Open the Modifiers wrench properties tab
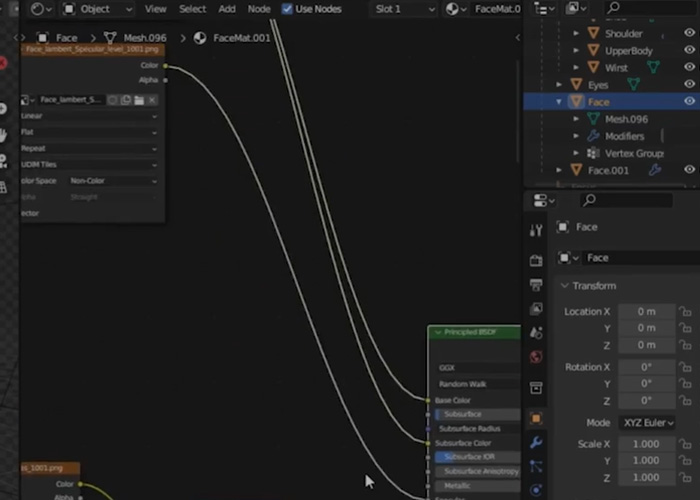 tap(536, 442)
